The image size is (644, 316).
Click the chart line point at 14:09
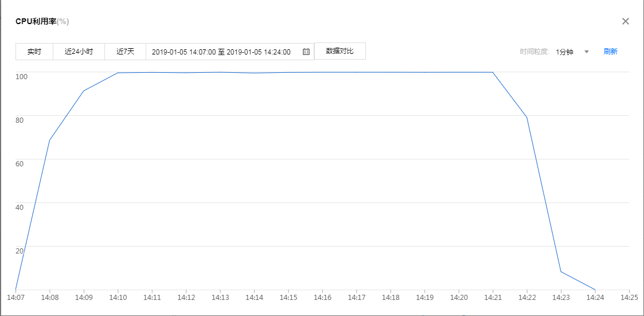tap(84, 91)
